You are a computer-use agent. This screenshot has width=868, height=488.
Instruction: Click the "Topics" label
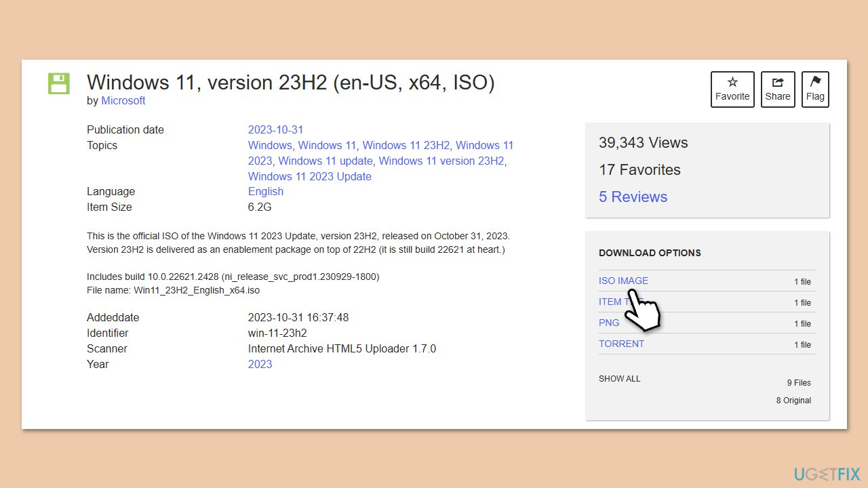(x=102, y=145)
